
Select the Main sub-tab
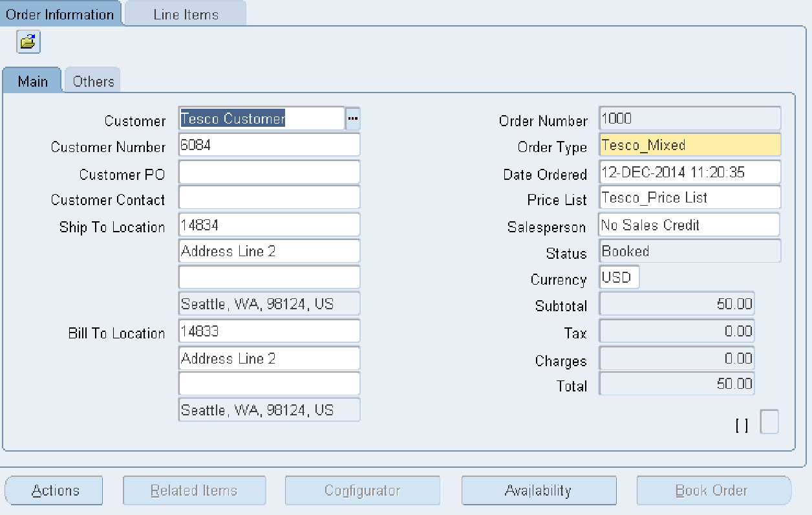click(32, 81)
